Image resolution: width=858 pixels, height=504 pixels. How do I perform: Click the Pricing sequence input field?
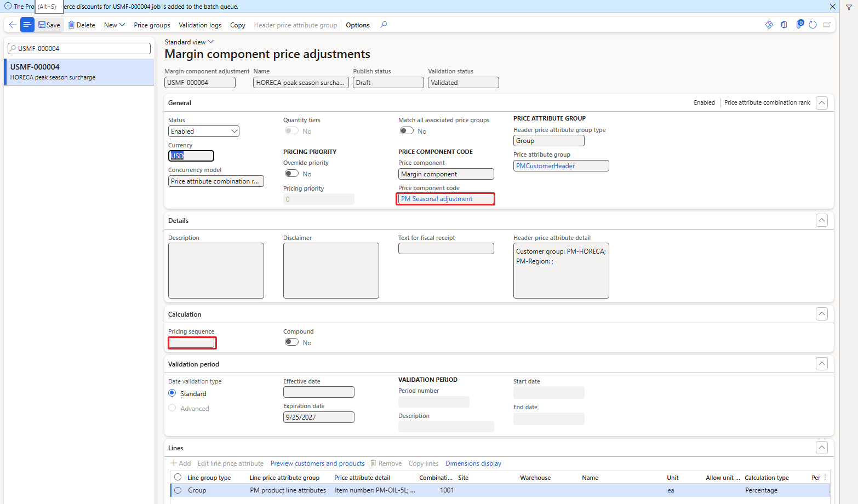[x=192, y=343]
